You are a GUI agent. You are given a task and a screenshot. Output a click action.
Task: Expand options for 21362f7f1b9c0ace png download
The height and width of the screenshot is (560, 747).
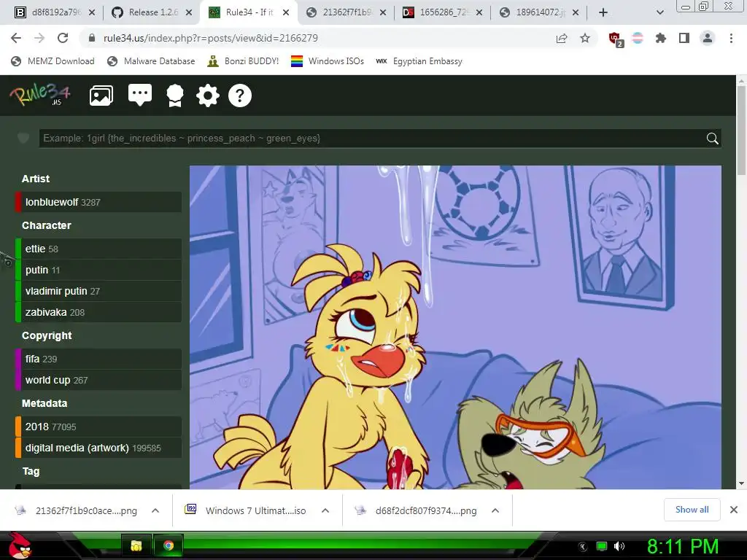155,510
